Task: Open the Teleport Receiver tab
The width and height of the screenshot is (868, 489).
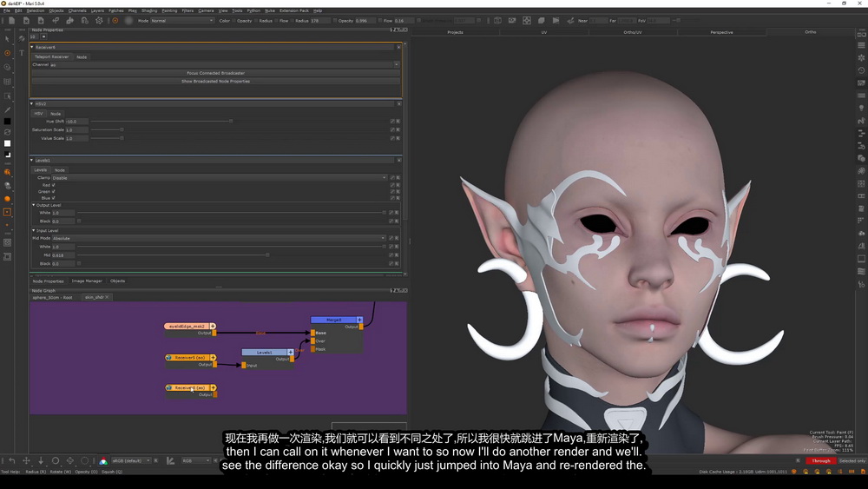Action: 52,56
